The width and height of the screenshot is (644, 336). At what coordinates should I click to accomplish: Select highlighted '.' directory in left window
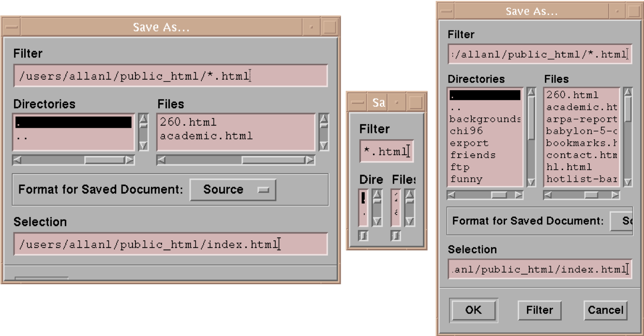tap(74, 122)
